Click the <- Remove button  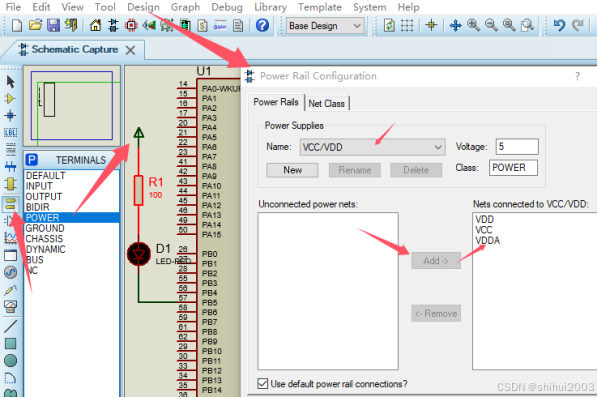pyautogui.click(x=436, y=313)
